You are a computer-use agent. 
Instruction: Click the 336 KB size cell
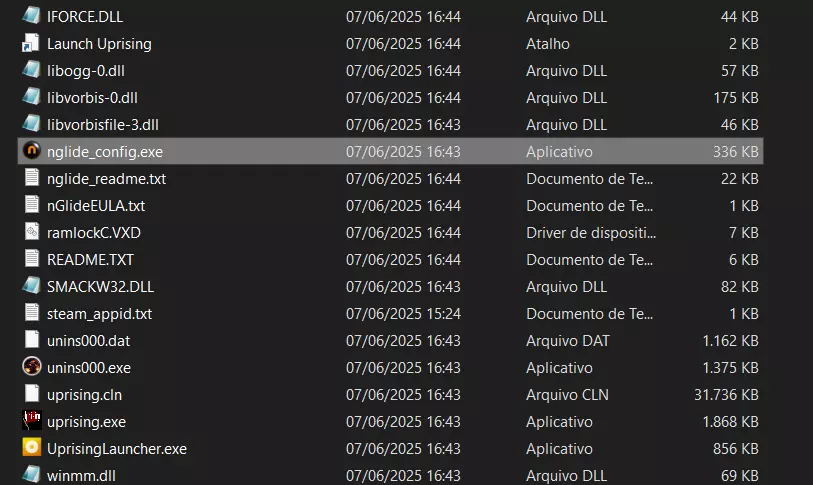click(x=736, y=151)
